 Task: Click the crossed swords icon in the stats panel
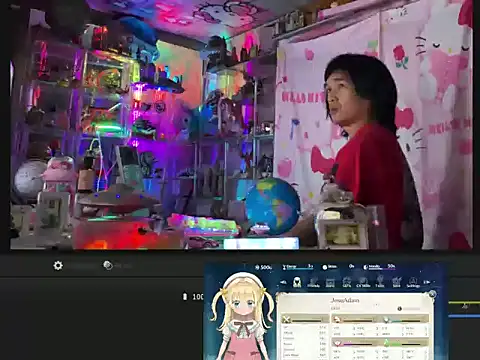(x=286, y=320)
